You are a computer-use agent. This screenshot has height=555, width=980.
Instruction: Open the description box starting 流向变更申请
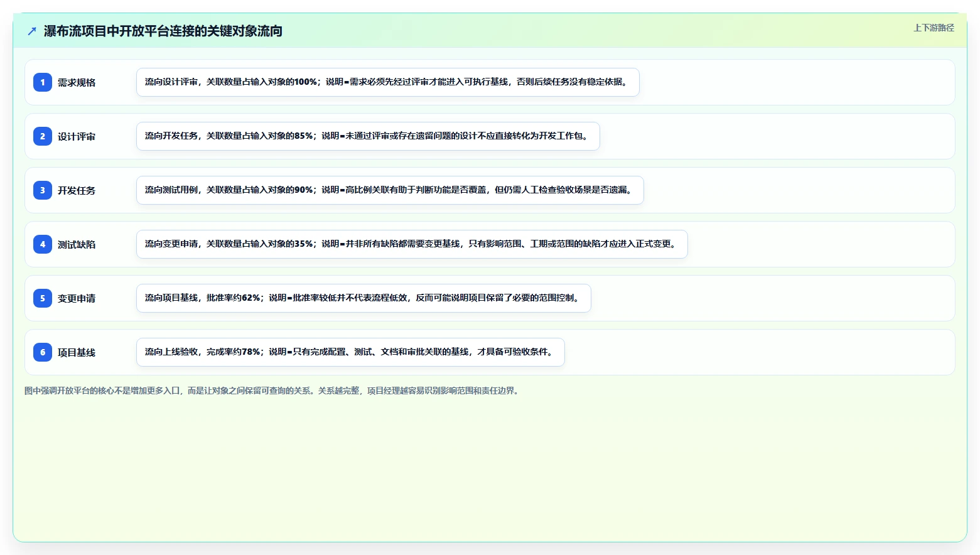[x=412, y=244]
